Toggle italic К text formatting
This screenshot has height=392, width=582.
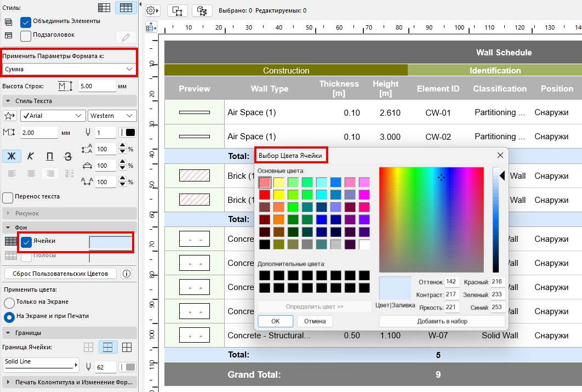[30, 156]
